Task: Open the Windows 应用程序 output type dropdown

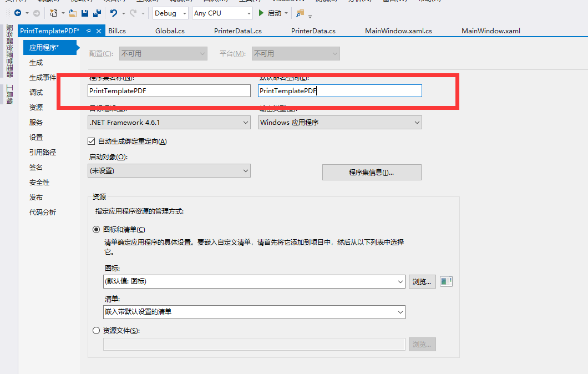Action: (339, 122)
